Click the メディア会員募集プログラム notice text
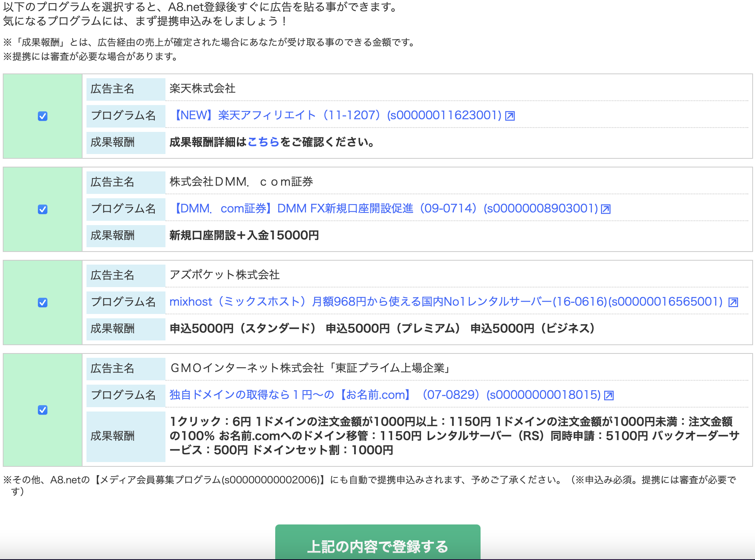Image resolution: width=755 pixels, height=560 pixels. click(x=370, y=485)
